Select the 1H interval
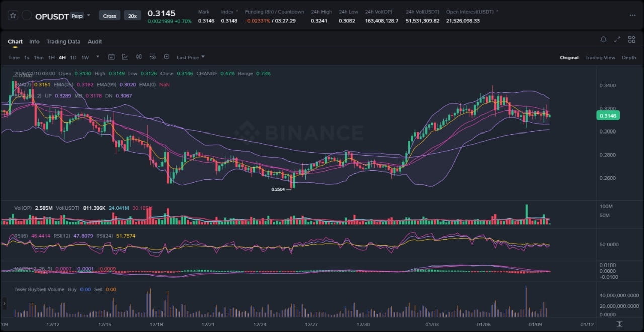The width and height of the screenshot is (644, 332). [51, 58]
